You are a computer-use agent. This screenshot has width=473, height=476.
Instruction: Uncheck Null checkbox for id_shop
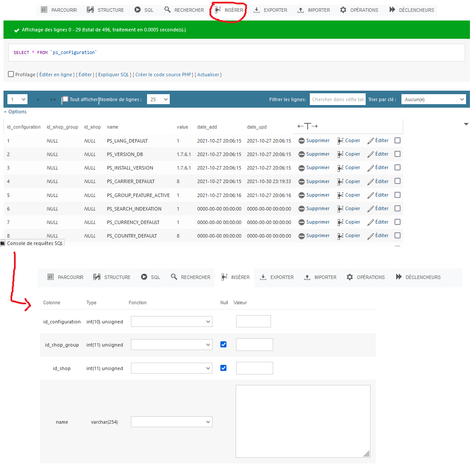(x=223, y=368)
